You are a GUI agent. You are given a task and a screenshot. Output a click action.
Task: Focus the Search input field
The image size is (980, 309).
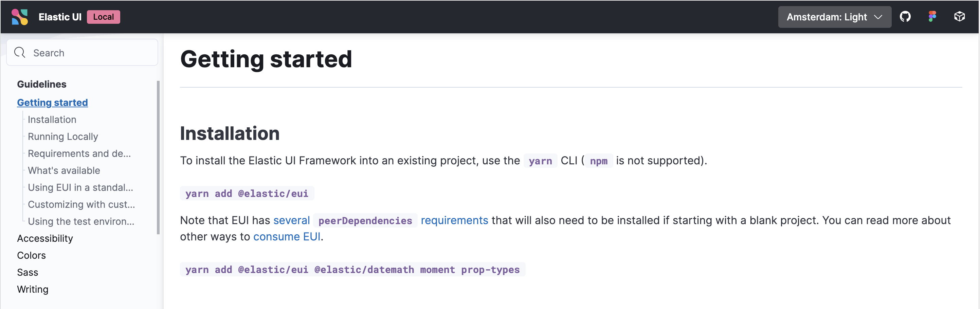[91, 53]
